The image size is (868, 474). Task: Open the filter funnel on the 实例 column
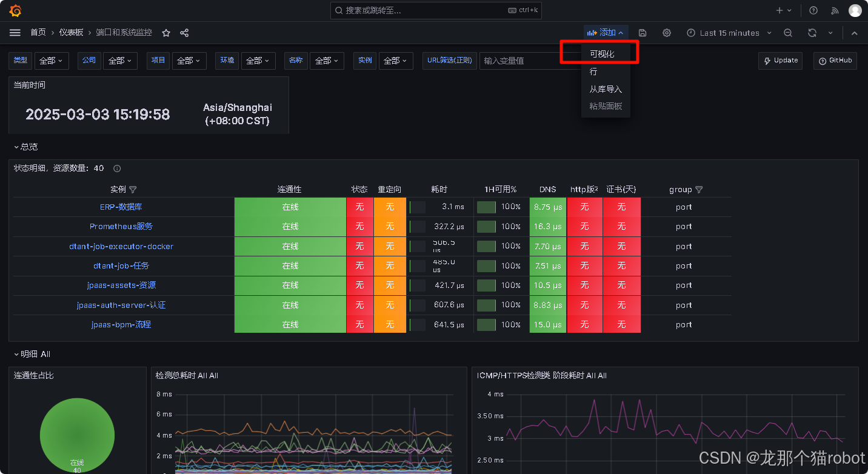click(x=133, y=189)
